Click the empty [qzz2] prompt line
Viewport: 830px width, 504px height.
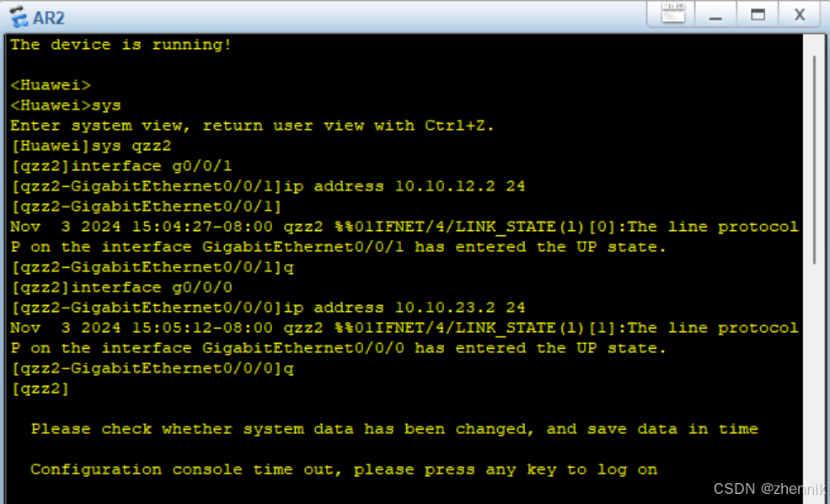pos(40,389)
